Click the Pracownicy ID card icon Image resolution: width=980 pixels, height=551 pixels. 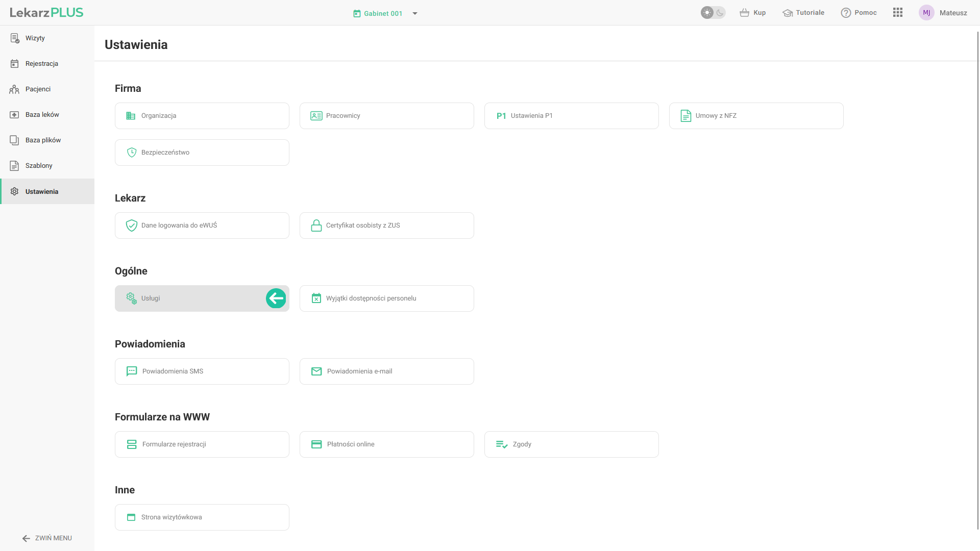(316, 116)
